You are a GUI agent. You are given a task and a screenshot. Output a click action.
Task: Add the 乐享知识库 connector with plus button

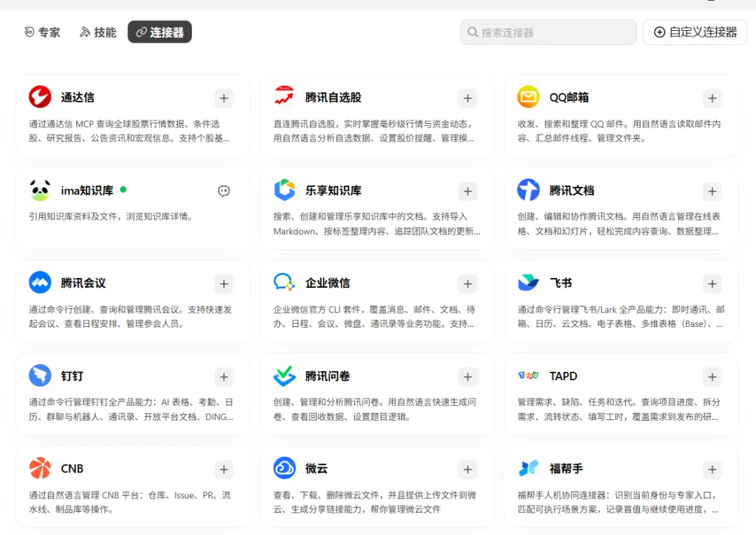tap(468, 191)
